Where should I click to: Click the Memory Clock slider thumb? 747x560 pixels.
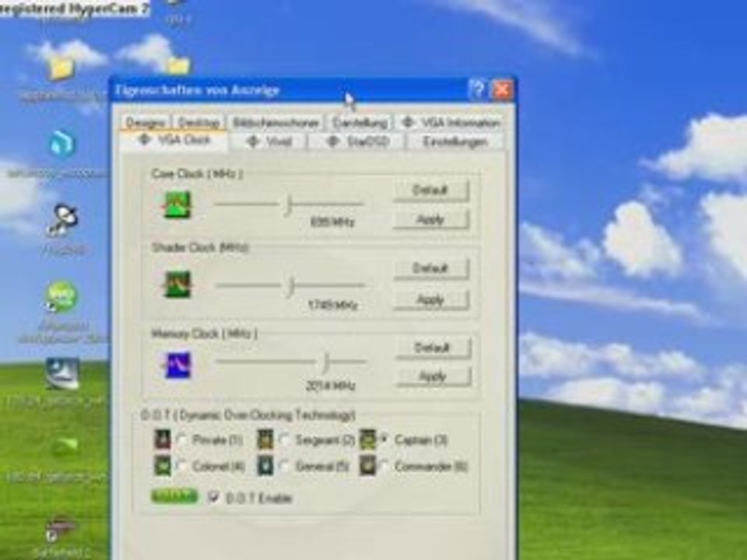click(326, 362)
